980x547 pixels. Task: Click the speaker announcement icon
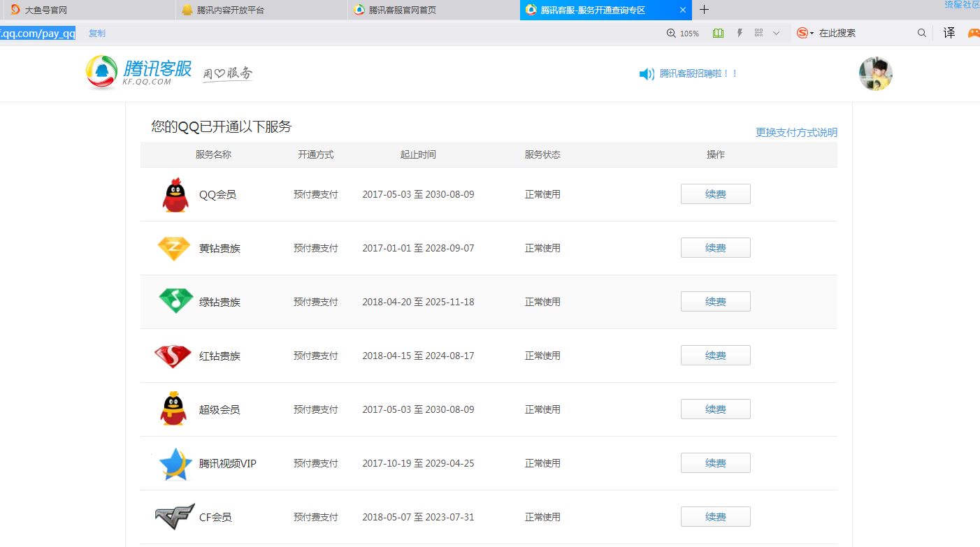(x=647, y=74)
